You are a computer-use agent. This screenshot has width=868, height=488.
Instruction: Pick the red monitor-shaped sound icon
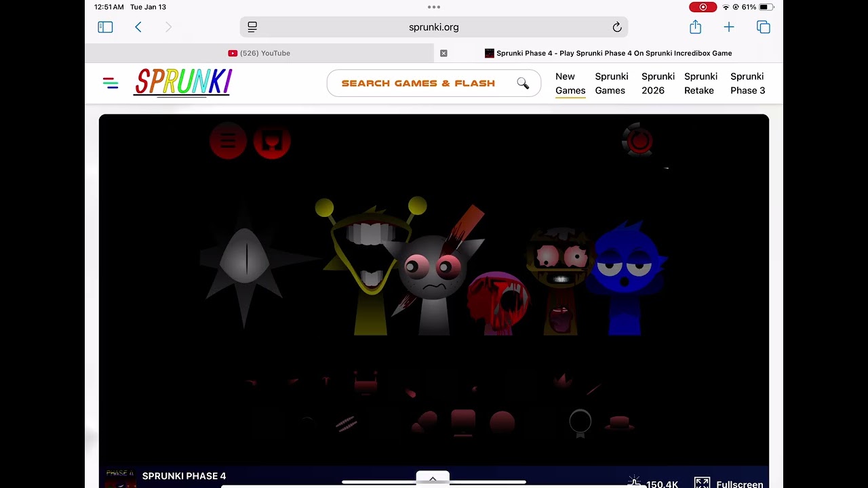pyautogui.click(x=463, y=422)
